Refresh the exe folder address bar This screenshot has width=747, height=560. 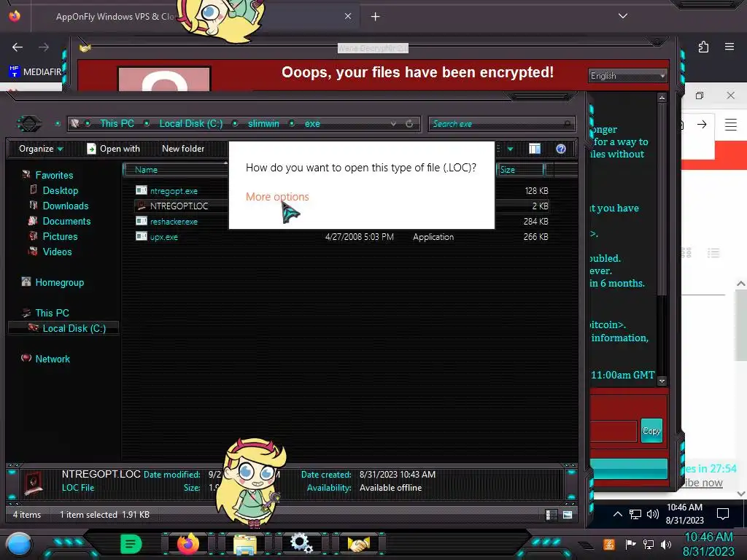[x=409, y=124]
